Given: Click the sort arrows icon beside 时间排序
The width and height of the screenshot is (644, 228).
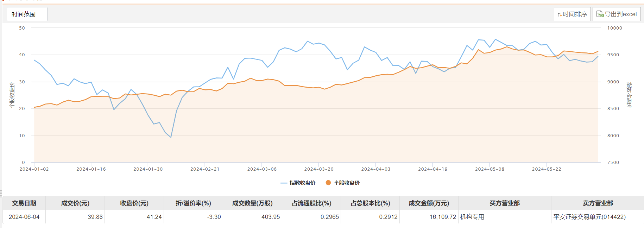Looking at the screenshot, I should (560, 14).
